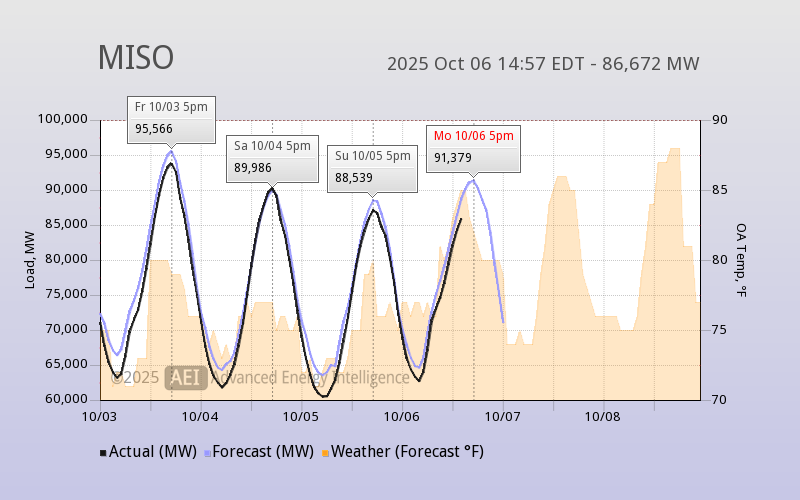Click the 10/03 x-axis date label
The height and width of the screenshot is (500, 800).
pyautogui.click(x=100, y=415)
